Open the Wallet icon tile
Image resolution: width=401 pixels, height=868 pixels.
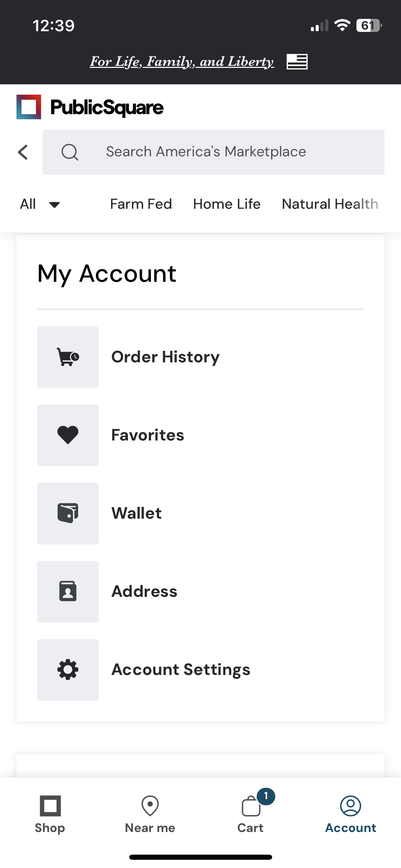point(68,513)
